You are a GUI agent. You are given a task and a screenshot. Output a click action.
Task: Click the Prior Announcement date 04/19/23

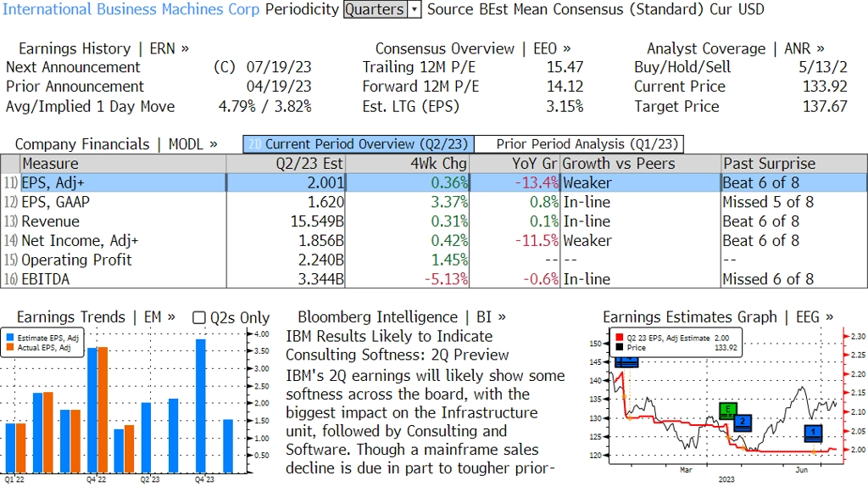278,87
